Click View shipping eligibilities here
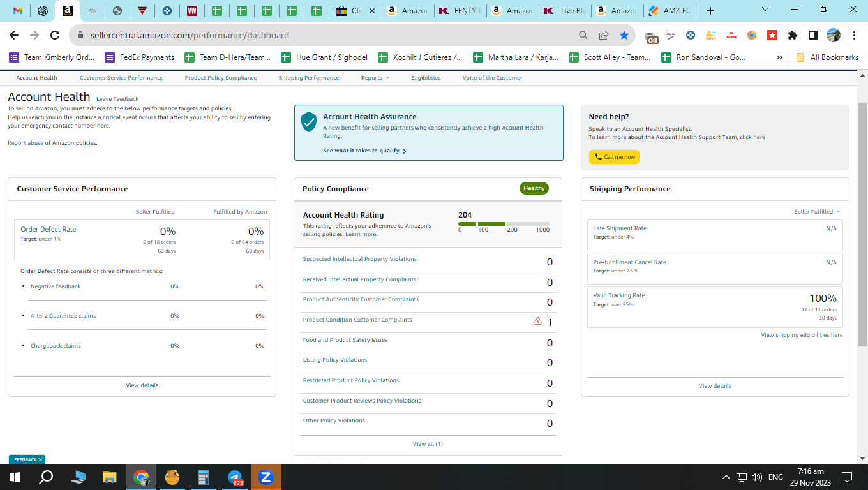This screenshot has height=490, width=868. pos(802,335)
